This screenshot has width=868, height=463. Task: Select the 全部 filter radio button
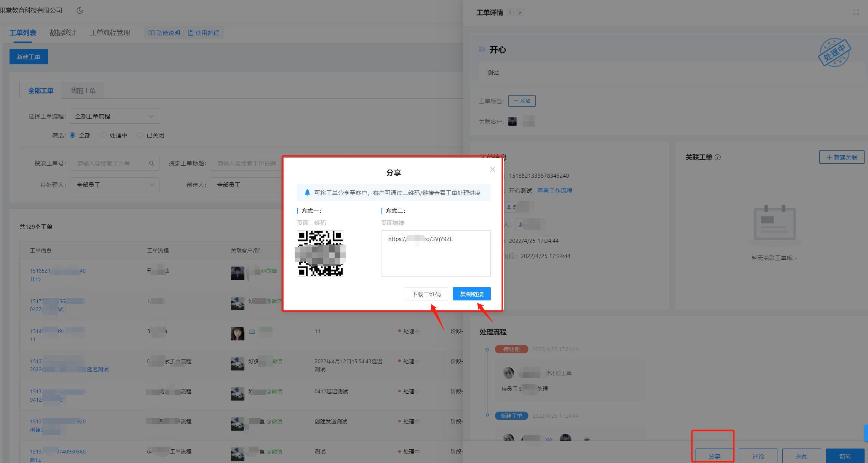[x=72, y=135]
